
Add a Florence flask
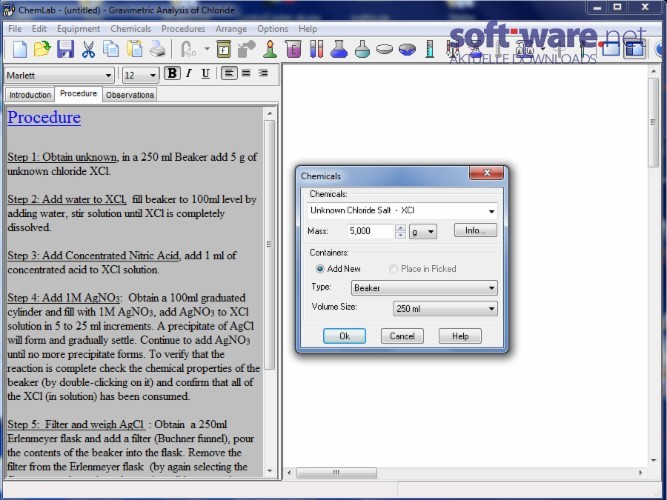[362, 49]
